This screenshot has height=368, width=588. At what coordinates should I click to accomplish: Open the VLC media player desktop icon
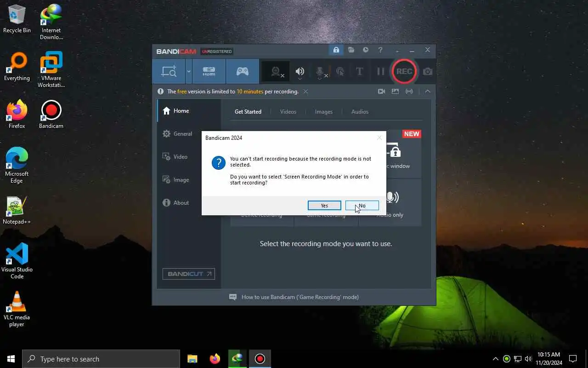[x=17, y=309]
